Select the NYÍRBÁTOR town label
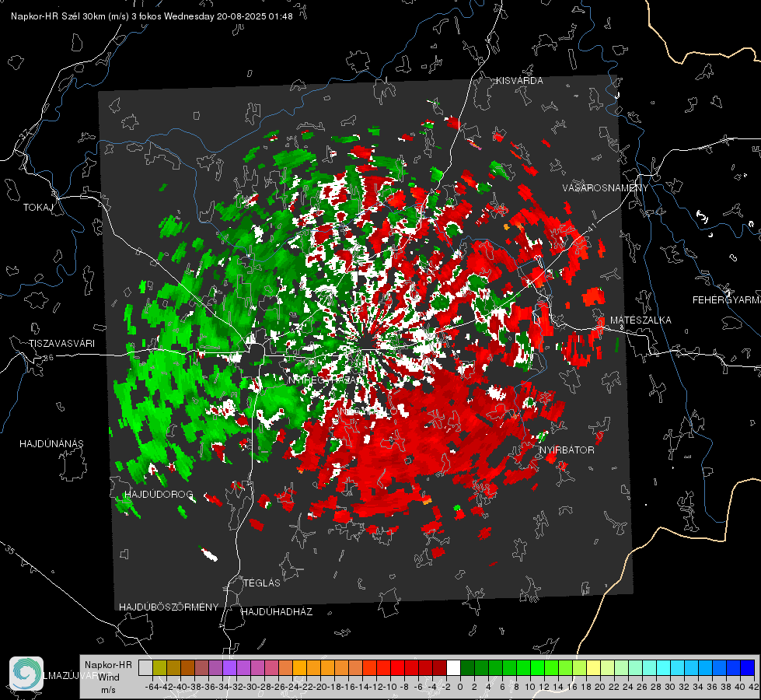The image size is (761, 700). [567, 450]
